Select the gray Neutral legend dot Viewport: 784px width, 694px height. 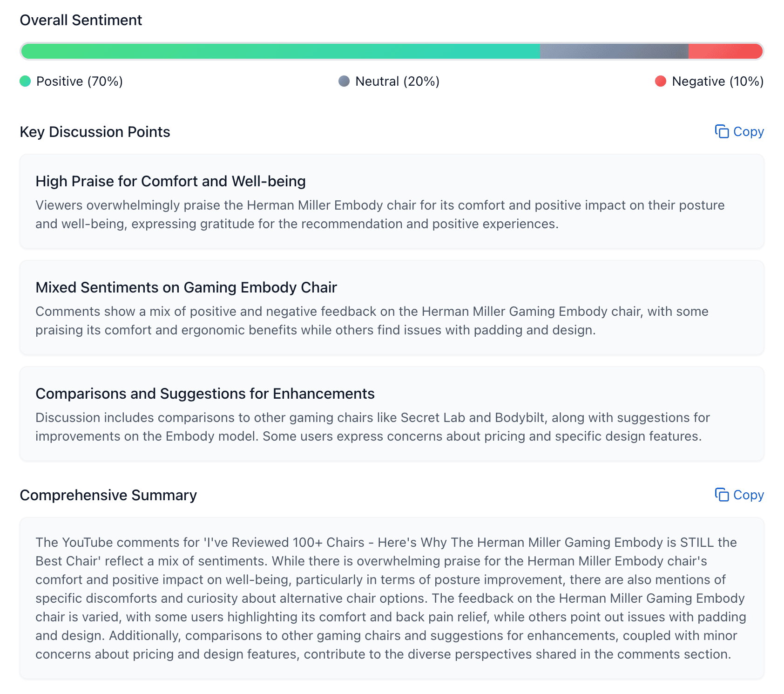coord(345,81)
